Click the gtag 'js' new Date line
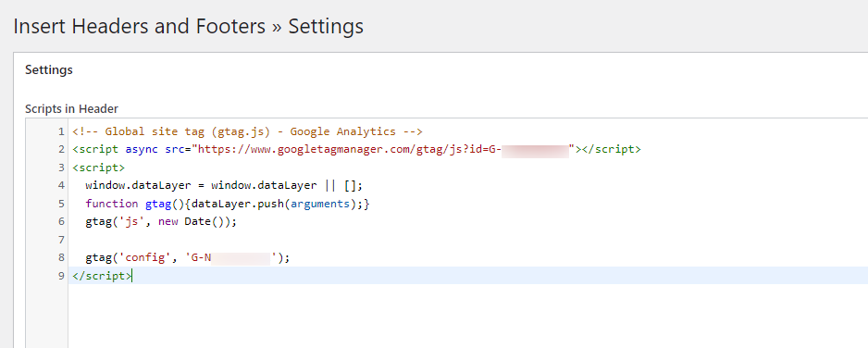This screenshot has height=348, width=868. click(x=161, y=221)
